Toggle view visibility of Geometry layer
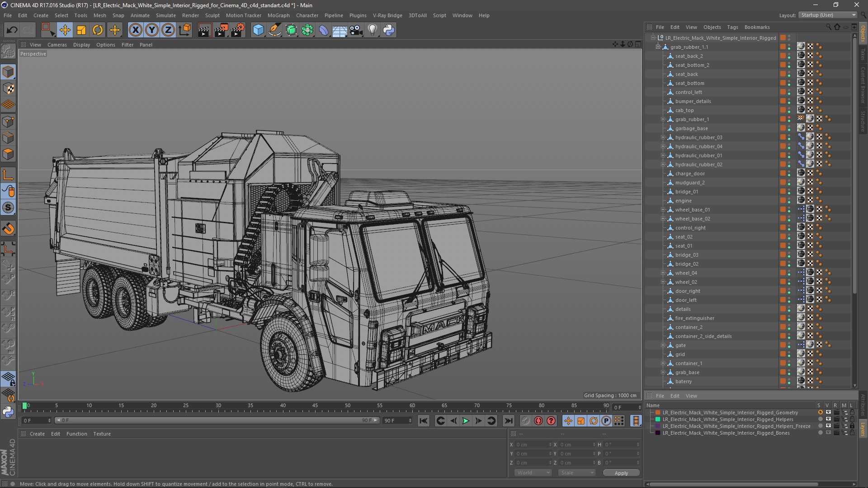Image resolution: width=868 pixels, height=488 pixels. point(828,413)
